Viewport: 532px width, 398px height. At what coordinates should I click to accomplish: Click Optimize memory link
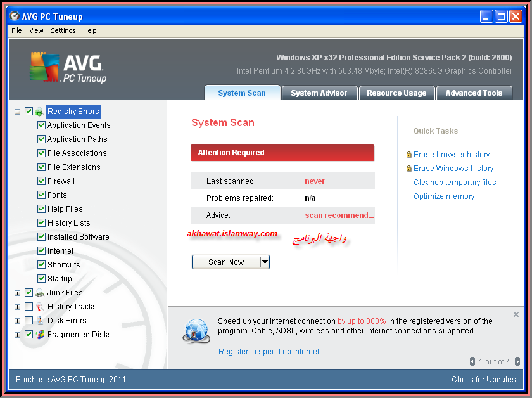click(x=444, y=196)
